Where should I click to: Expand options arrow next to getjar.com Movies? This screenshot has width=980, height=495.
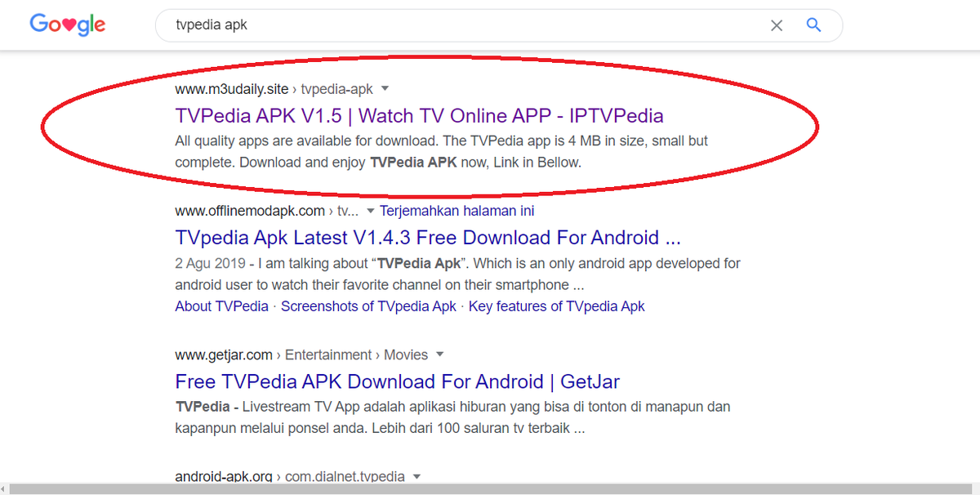439,355
